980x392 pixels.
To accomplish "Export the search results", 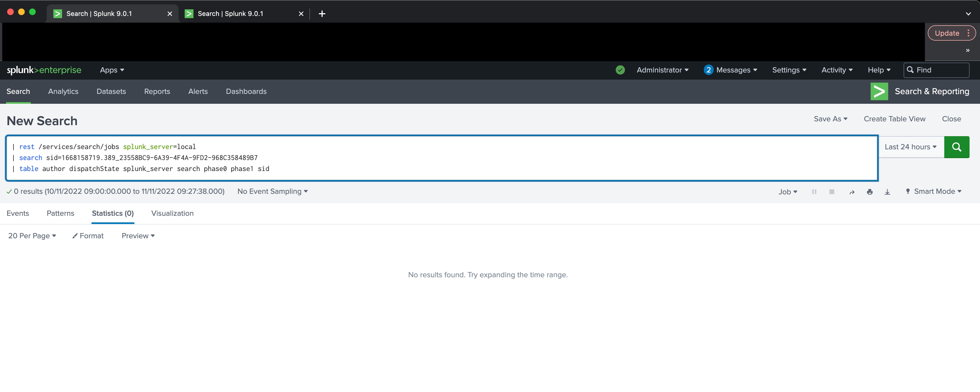I will 887,192.
